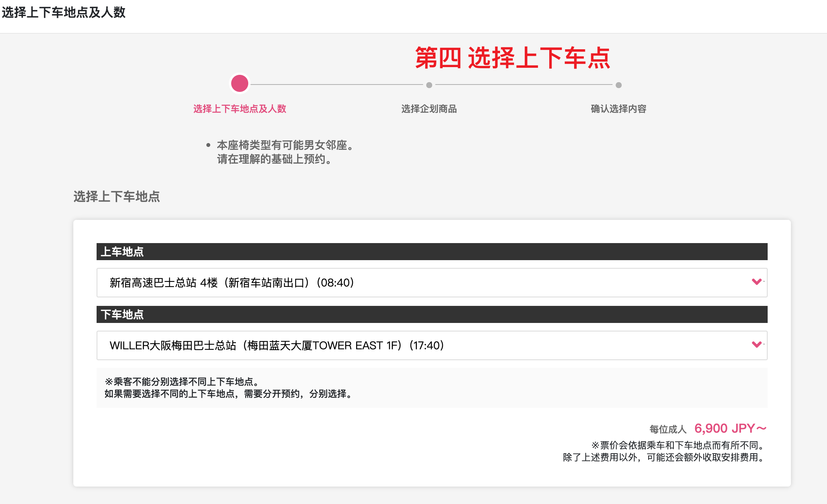
Task: Open the 下车地点 drop-off point dropdown
Action: pyautogui.click(x=432, y=345)
